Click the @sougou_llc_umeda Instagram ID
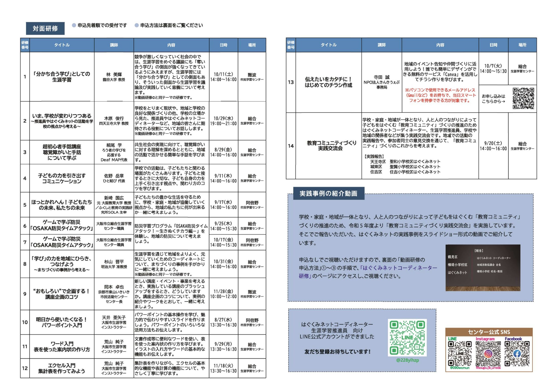Screen dimensions: 555x392 click(488, 368)
